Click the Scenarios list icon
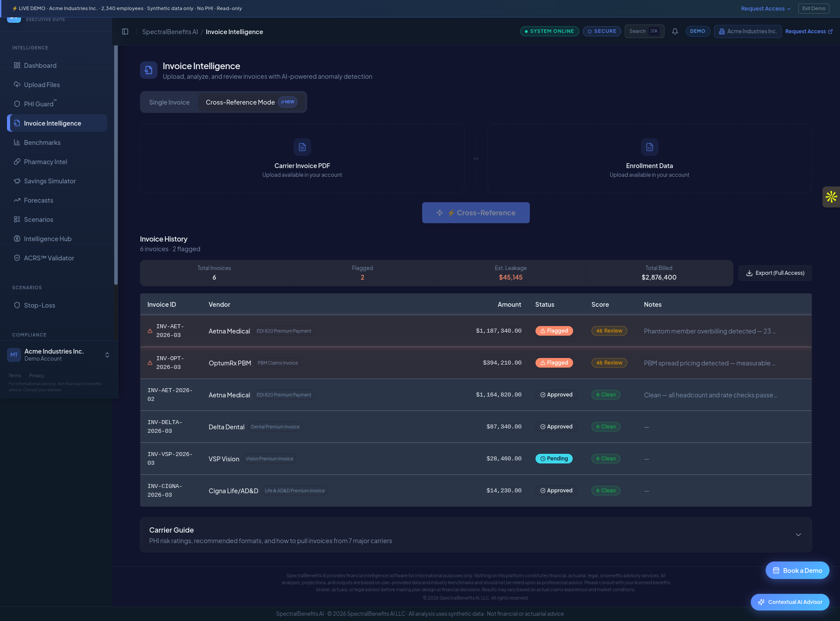The width and height of the screenshot is (840, 621). [17, 219]
